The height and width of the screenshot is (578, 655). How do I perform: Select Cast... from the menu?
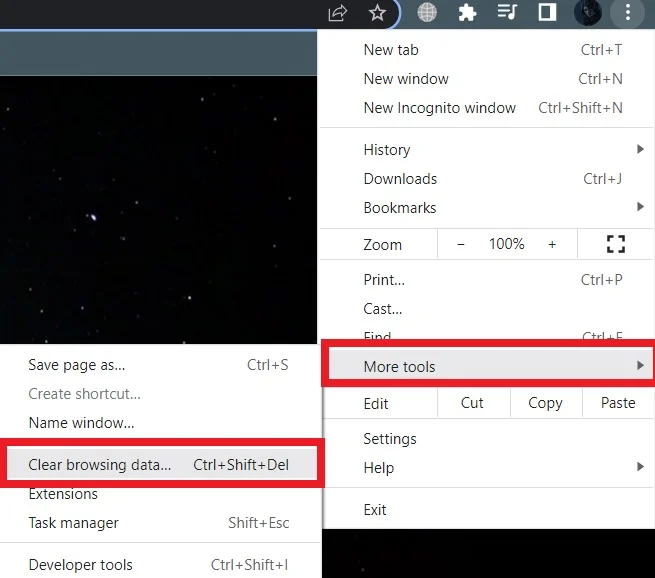coord(487,309)
